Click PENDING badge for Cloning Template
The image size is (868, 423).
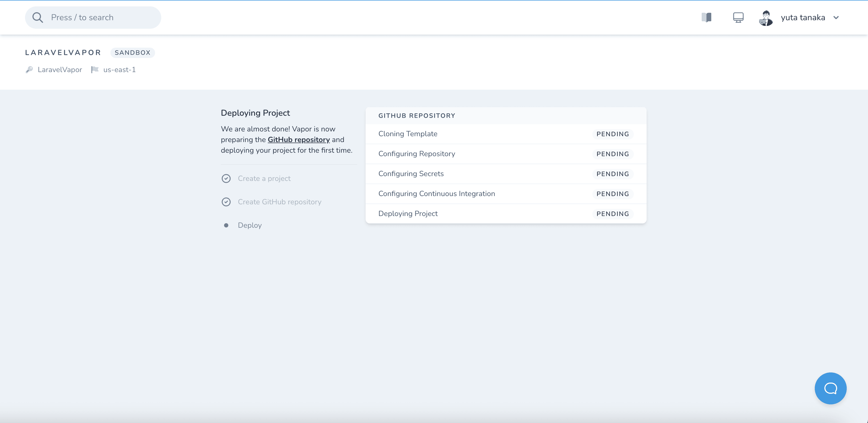(x=613, y=134)
